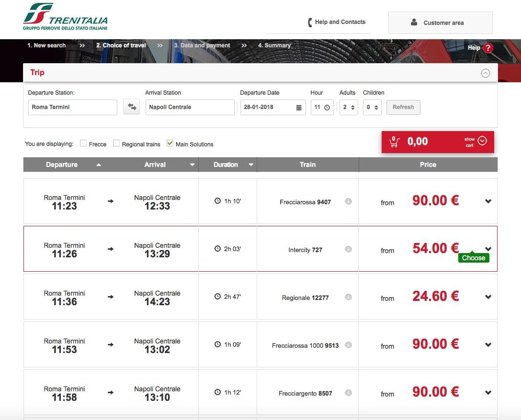521x420 pixels.
Task: Open the show cart dropdown
Action: (482, 141)
